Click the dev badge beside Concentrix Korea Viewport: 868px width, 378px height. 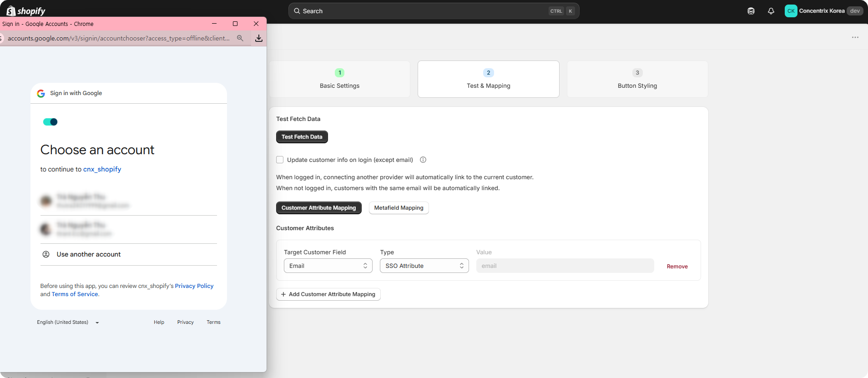855,11
